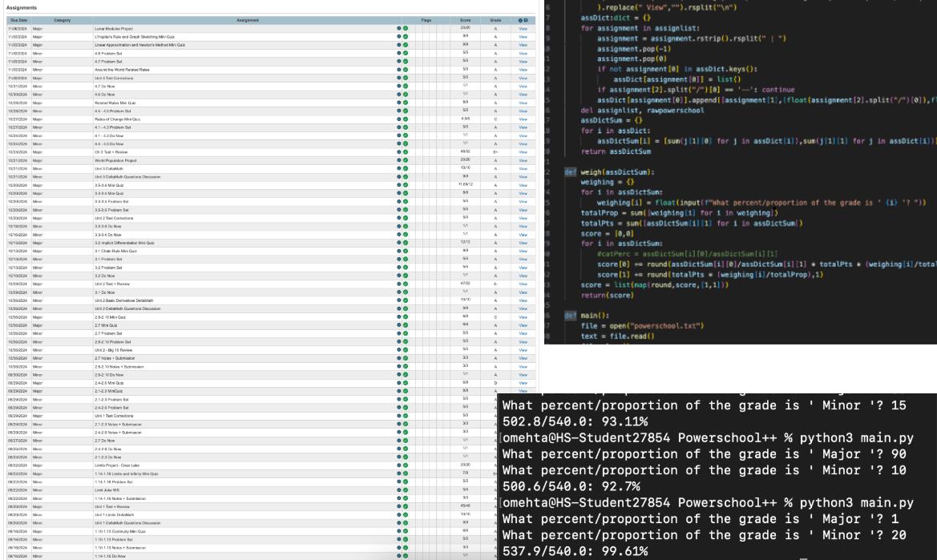Click info icon for Related Rates Mini Quiz
This screenshot has width=937, height=560.
[x=398, y=103]
